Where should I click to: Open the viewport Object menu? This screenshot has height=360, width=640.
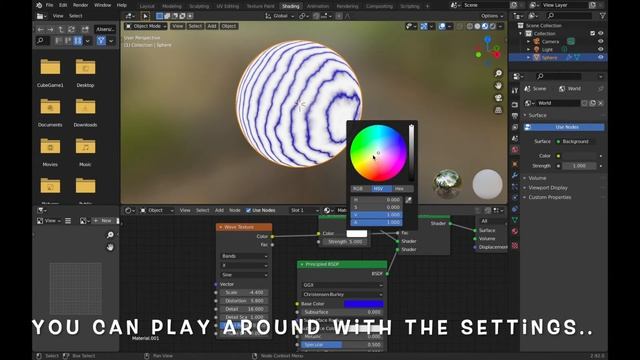tap(229, 26)
